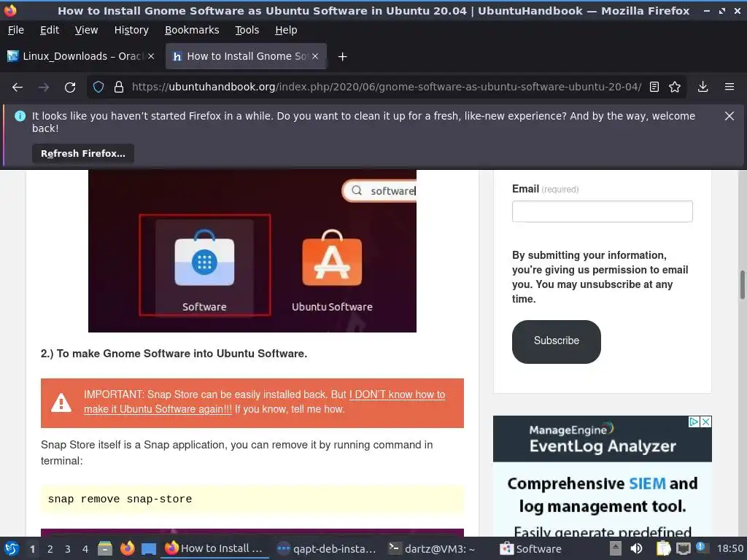Open the volume control tray icon
Screen dimensions: 747x560
636,549
